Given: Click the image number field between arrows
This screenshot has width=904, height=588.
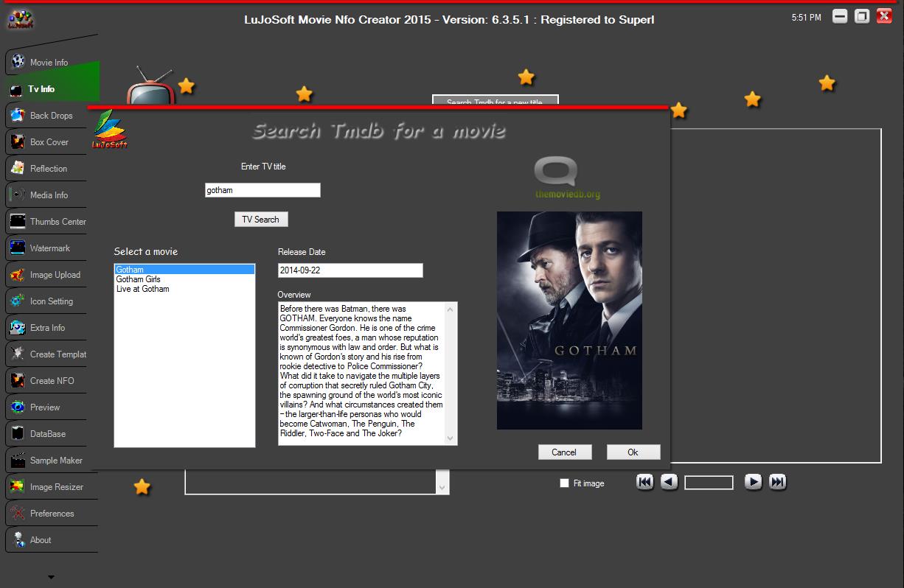Looking at the screenshot, I should [709, 483].
